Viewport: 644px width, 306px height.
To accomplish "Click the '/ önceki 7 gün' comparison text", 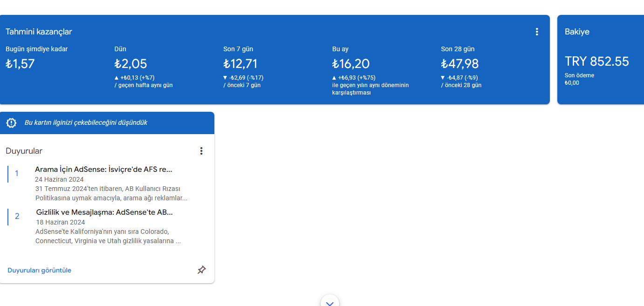I will (242, 85).
